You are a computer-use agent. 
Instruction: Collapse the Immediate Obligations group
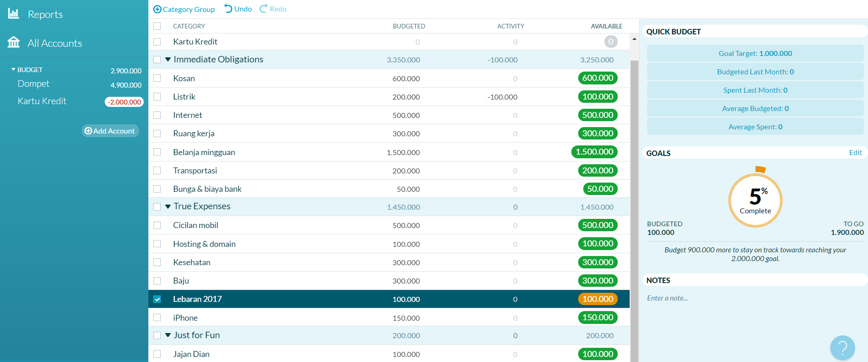point(168,60)
